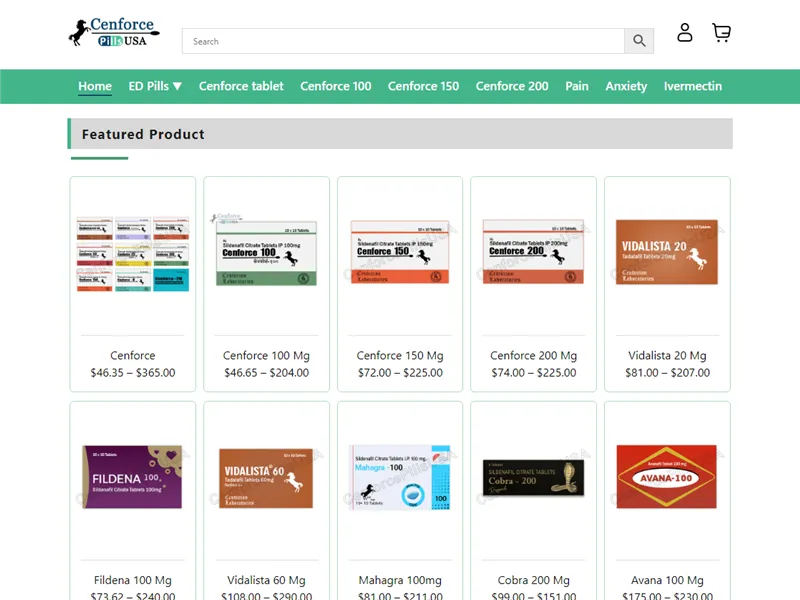The width and height of the screenshot is (800, 600).
Task: Click the Cobra 200 product image
Action: 533,478
